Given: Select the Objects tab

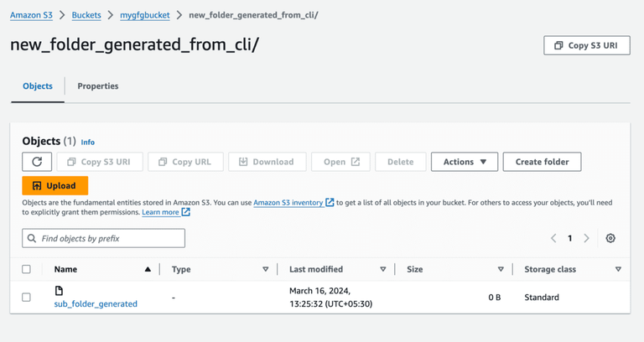Looking at the screenshot, I should 38,86.
